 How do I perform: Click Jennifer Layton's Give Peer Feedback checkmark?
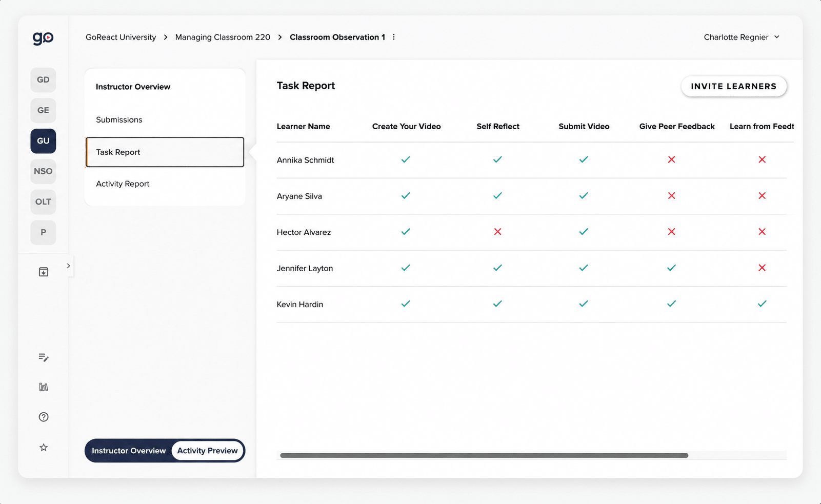[671, 268]
